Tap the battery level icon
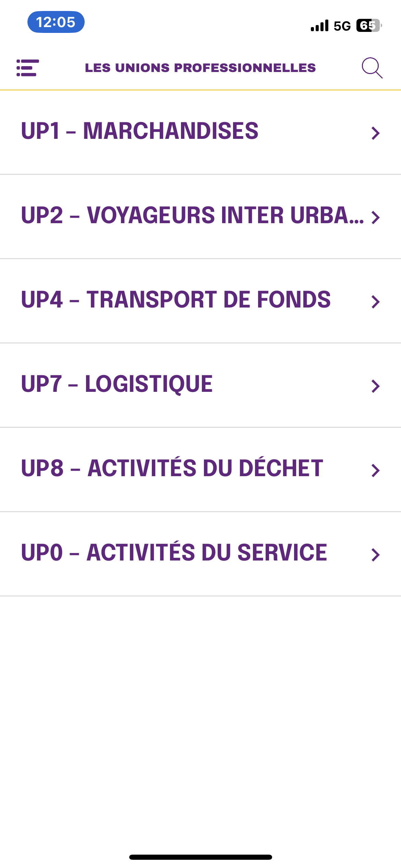 [x=369, y=25]
